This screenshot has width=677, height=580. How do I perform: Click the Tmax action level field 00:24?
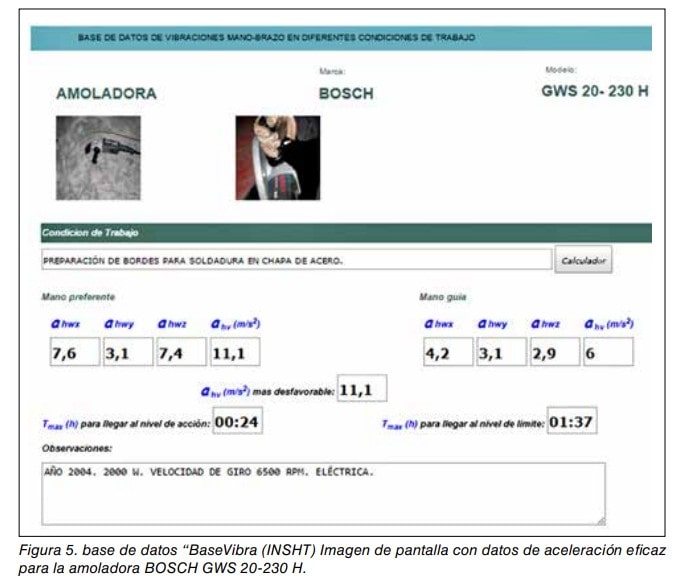coord(238,422)
